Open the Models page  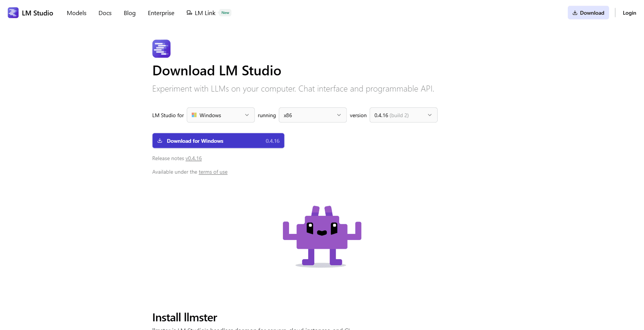77,13
